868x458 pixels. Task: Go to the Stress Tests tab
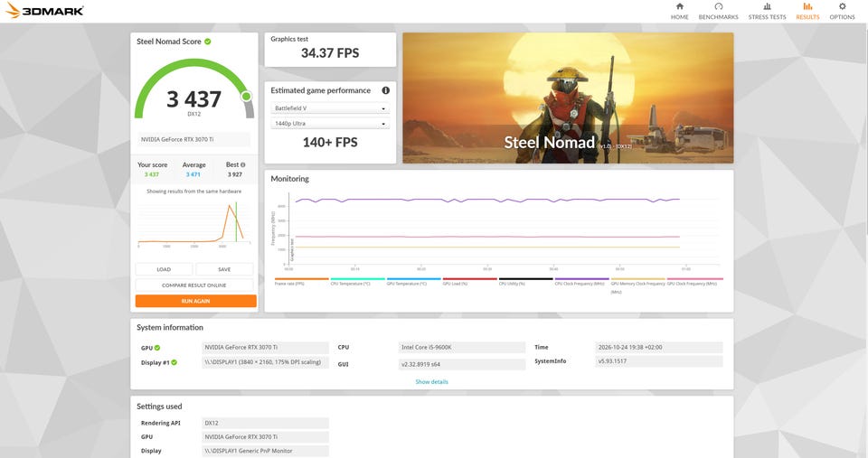point(767,11)
